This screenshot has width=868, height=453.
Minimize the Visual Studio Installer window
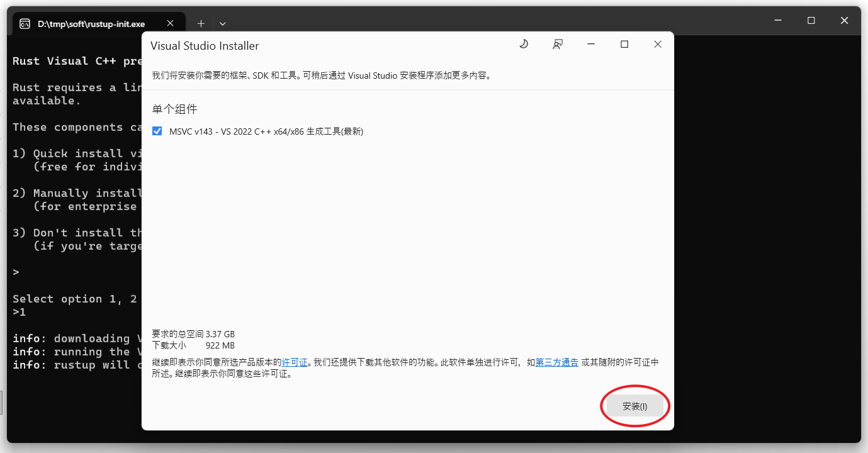tap(591, 44)
